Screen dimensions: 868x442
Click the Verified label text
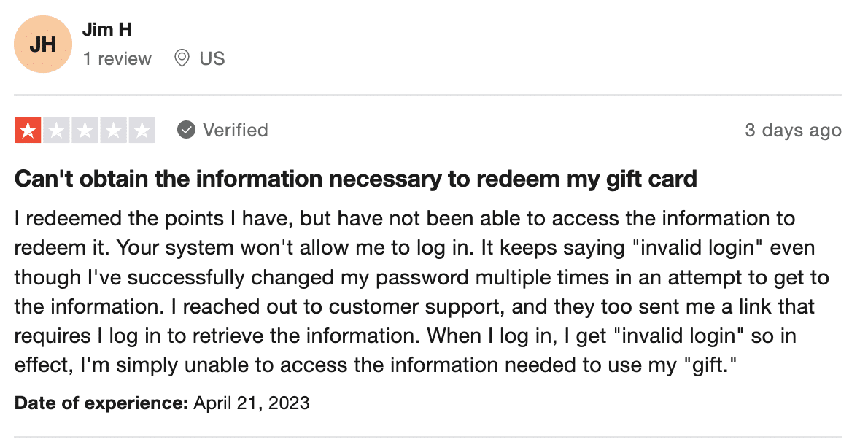pos(236,130)
